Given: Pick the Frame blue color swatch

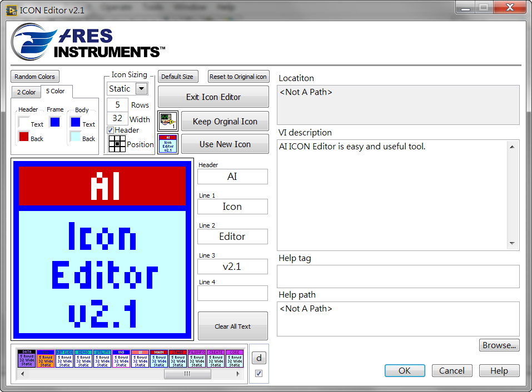Looking at the screenshot, I should pyautogui.click(x=54, y=122).
